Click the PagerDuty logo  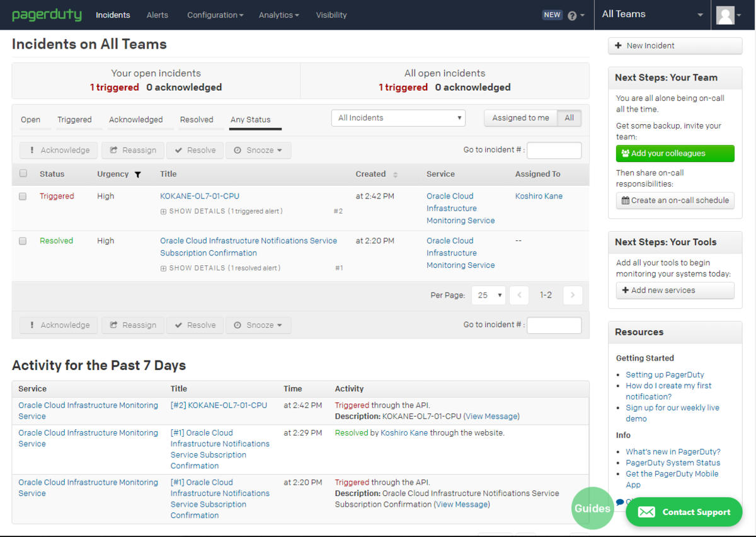pos(47,14)
